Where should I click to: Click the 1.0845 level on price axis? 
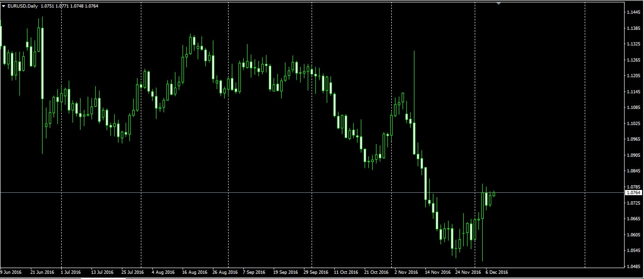pyautogui.click(x=633, y=171)
